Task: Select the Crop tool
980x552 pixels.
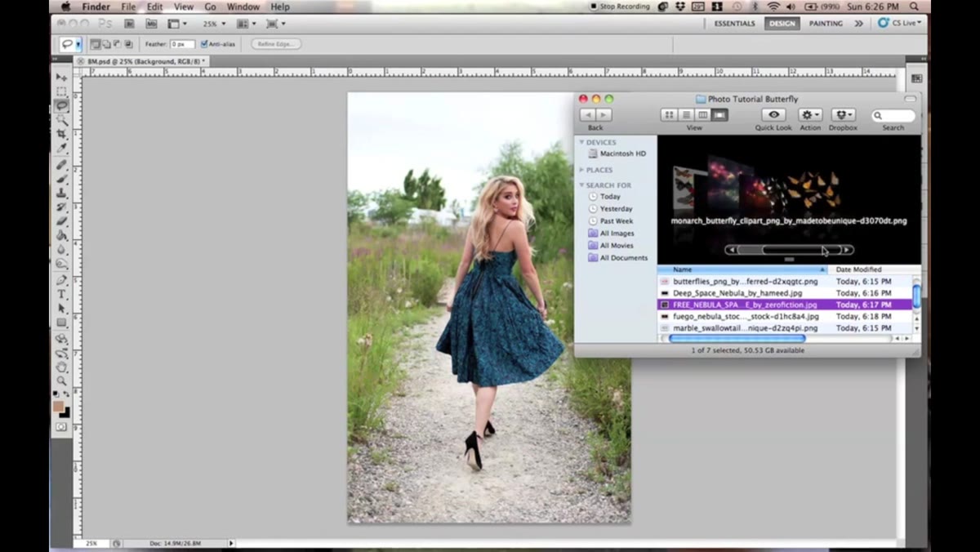Action: click(x=61, y=133)
